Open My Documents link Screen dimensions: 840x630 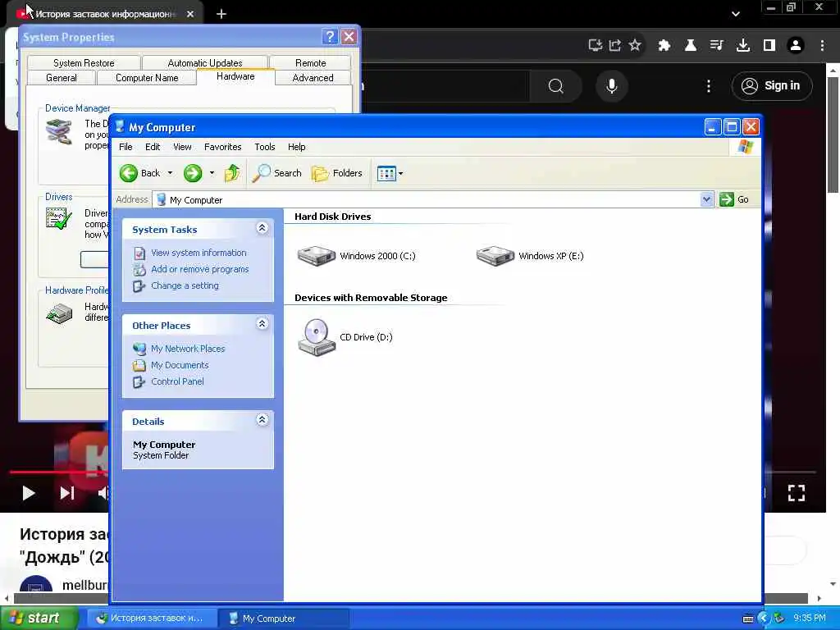[x=180, y=365]
